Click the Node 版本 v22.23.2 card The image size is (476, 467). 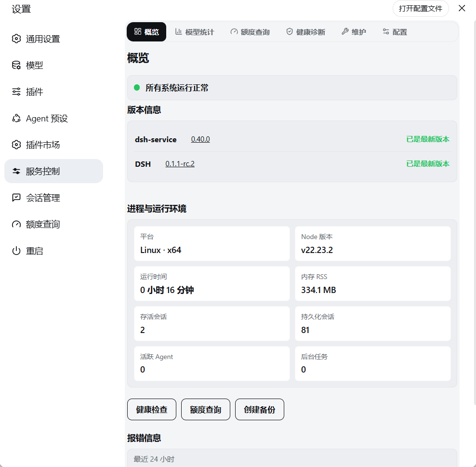click(372, 243)
